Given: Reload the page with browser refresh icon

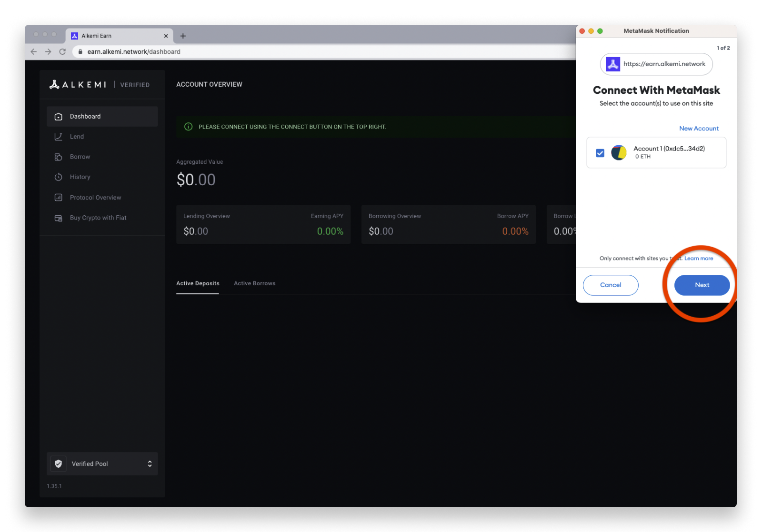Looking at the screenshot, I should click(62, 52).
